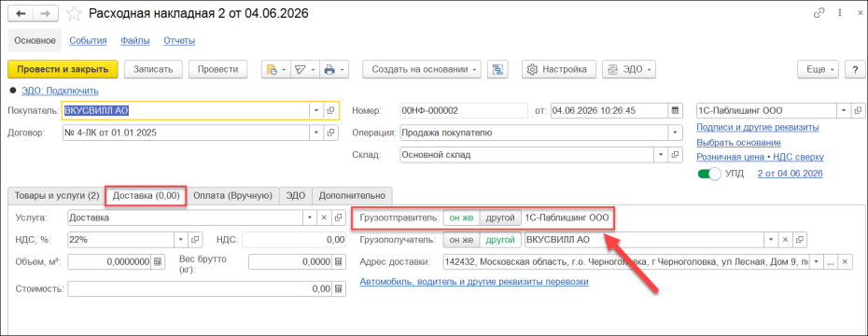The width and height of the screenshot is (868, 336).
Task: Click the Выбрать основание link
Action: click(738, 142)
